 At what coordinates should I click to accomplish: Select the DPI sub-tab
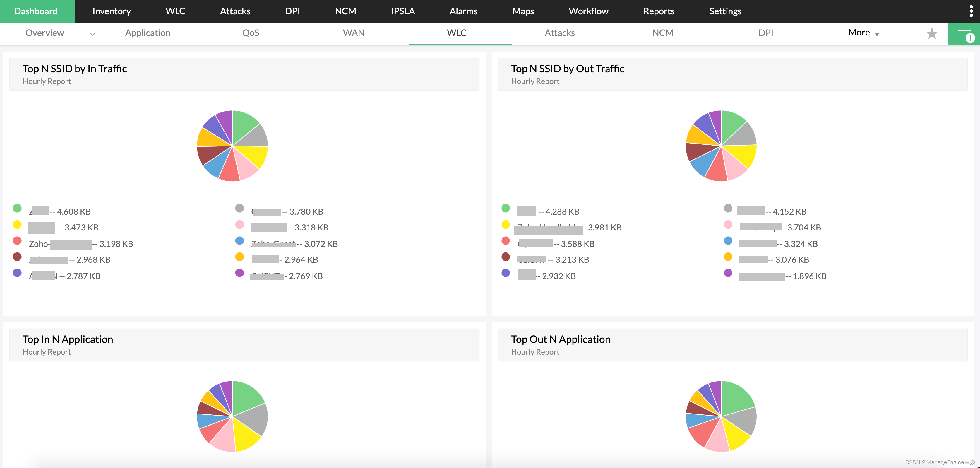coord(766,33)
